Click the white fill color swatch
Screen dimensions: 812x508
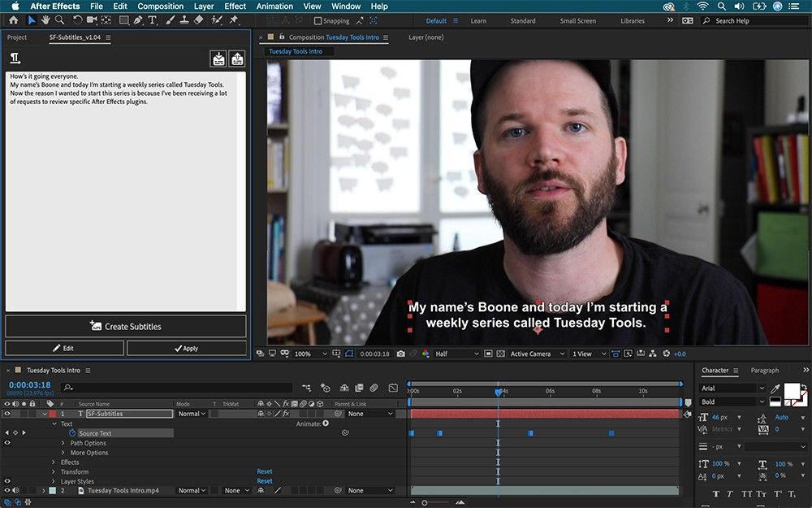[x=791, y=389]
